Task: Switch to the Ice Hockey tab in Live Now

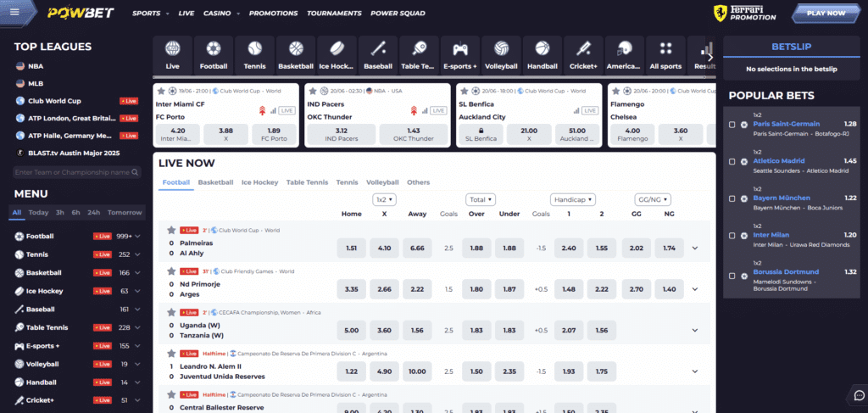Action: (x=259, y=182)
